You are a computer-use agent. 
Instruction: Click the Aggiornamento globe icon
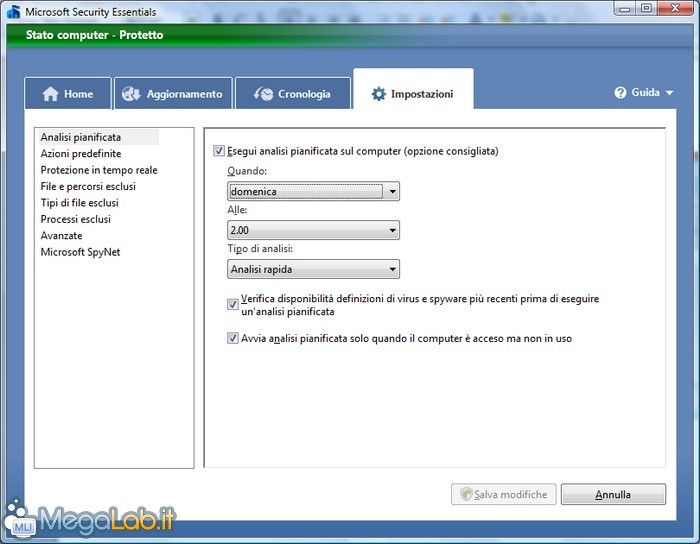(x=131, y=94)
